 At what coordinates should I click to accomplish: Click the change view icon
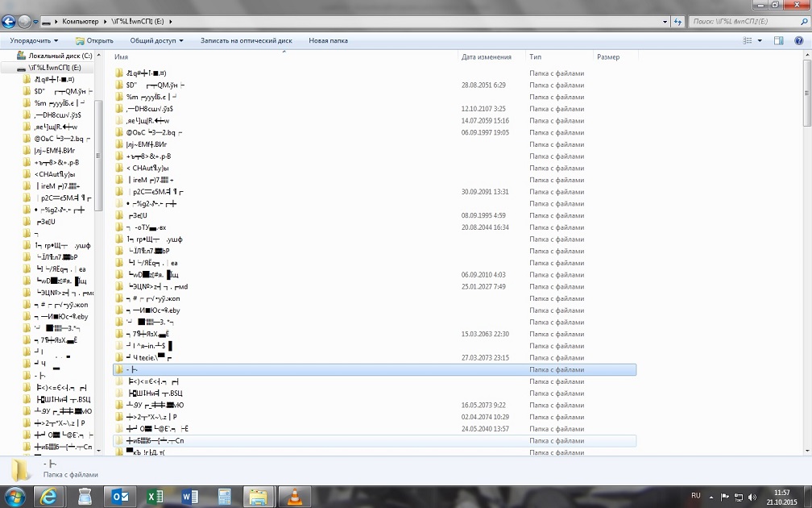(x=748, y=40)
